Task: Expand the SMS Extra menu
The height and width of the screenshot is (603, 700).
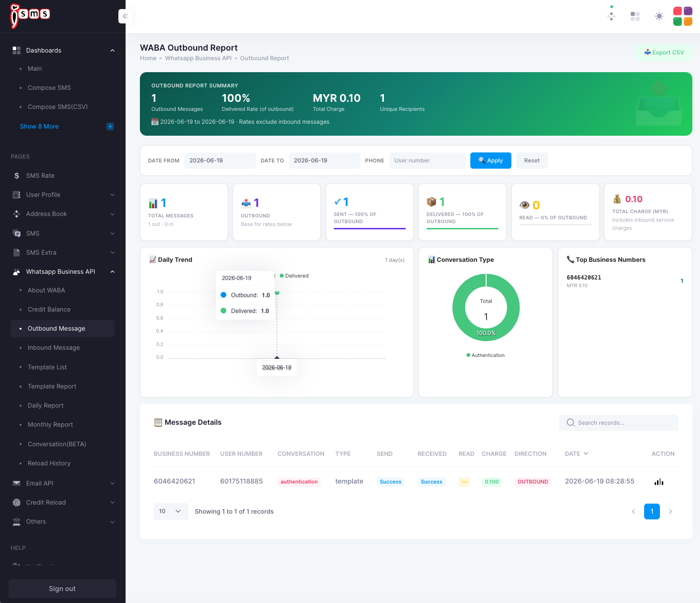Action: point(113,253)
